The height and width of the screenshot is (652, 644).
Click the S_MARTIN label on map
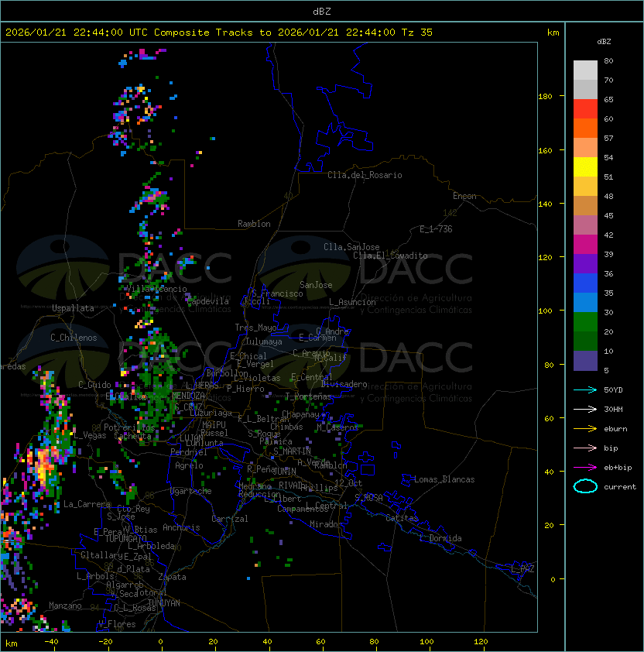coord(292,451)
